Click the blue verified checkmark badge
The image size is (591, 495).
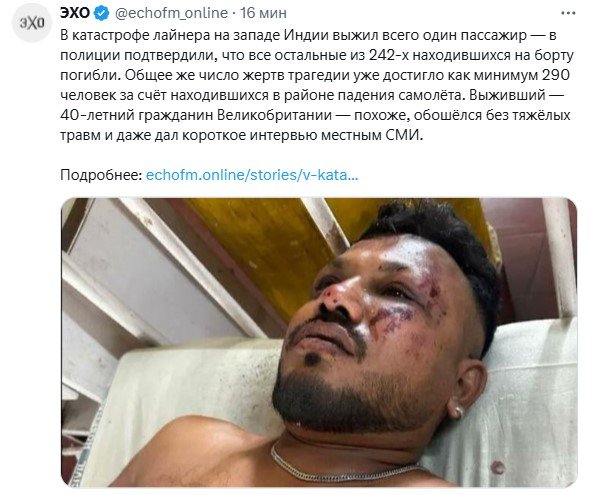pyautogui.click(x=101, y=13)
